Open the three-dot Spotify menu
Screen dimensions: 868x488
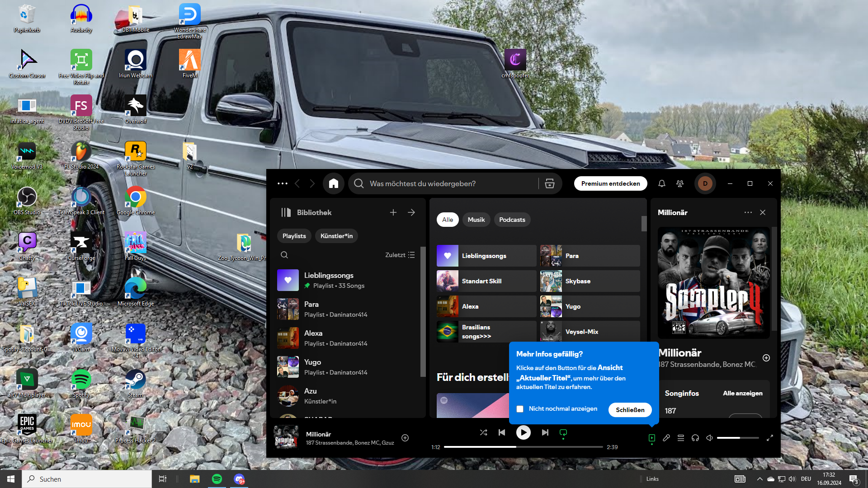pos(283,183)
